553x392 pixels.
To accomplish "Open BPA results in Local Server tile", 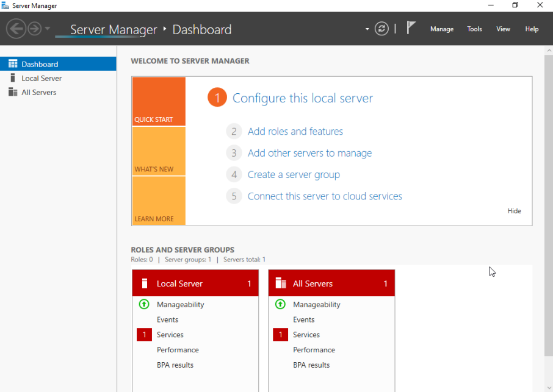I will (x=175, y=365).
